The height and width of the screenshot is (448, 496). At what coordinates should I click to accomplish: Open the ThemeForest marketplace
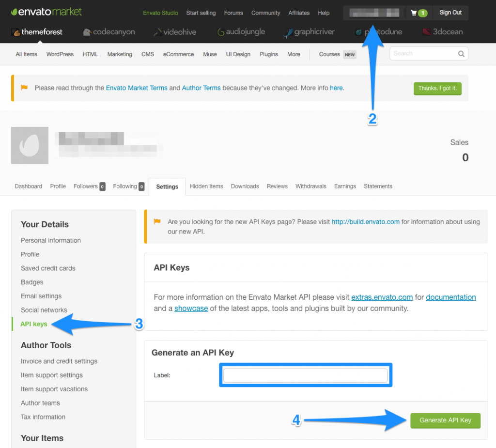[37, 31]
